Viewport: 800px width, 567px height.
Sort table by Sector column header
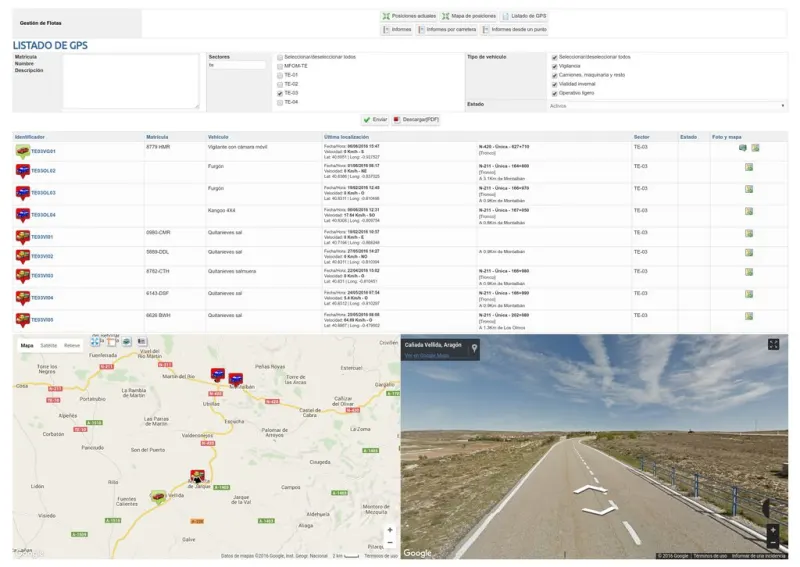(x=641, y=137)
